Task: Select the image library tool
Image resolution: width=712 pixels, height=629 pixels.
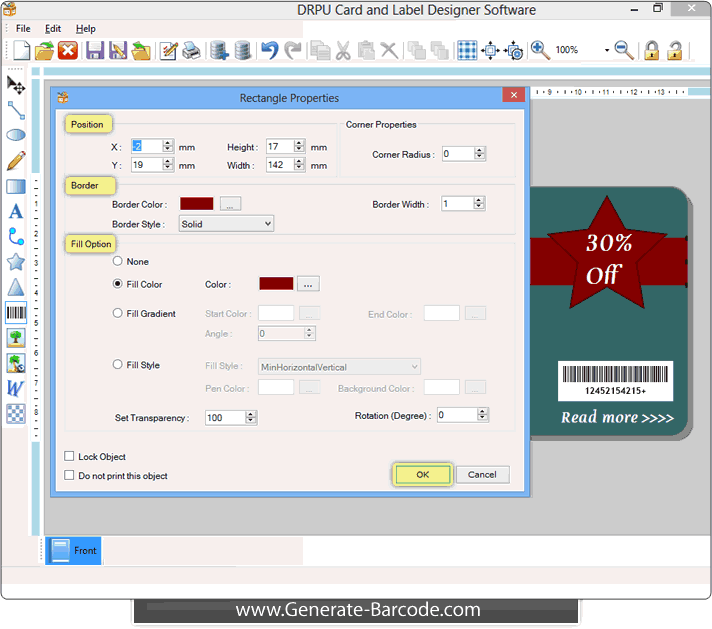Action: pyautogui.click(x=16, y=363)
